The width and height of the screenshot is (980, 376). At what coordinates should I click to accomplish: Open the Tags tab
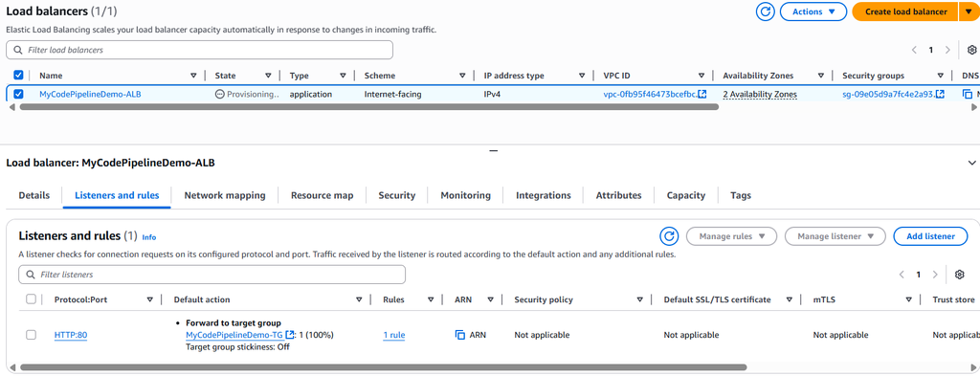(741, 195)
